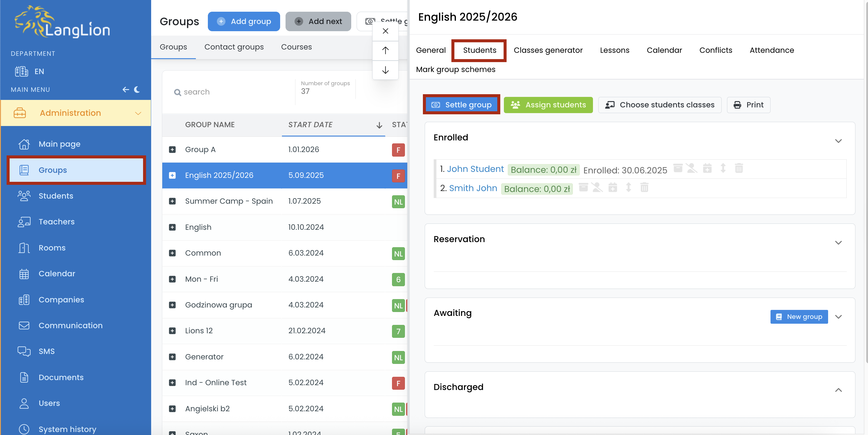Click the Assign students button
Screen dimensions: 868x435
(548, 105)
